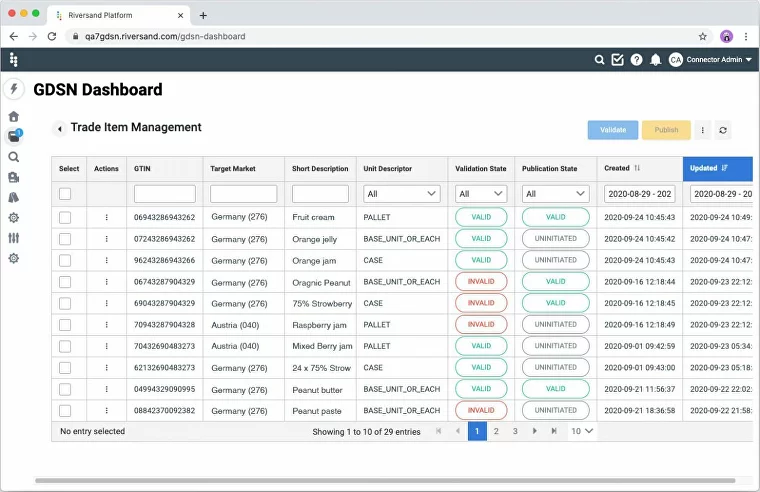Open the tasks checklist icon in header
The height and width of the screenshot is (492, 760).
pyautogui.click(x=618, y=60)
